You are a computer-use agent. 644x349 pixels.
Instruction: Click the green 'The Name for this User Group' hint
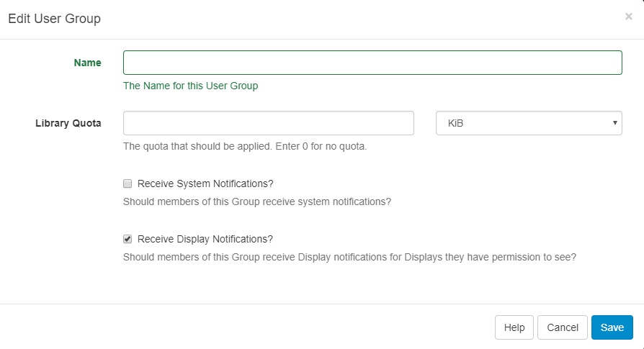click(190, 86)
